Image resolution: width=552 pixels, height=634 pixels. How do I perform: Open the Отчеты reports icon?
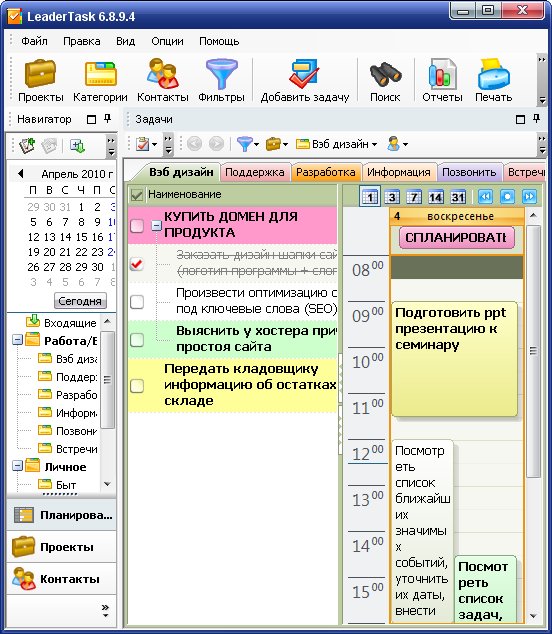click(x=442, y=80)
